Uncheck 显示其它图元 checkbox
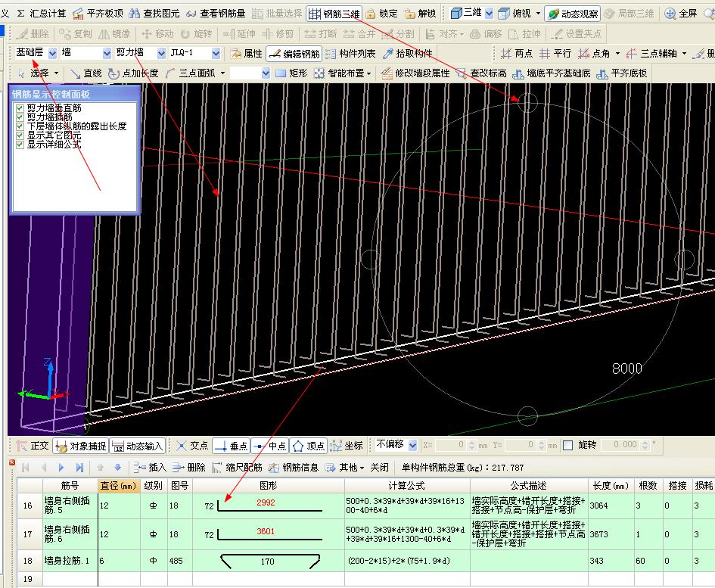The width and height of the screenshot is (715, 588). (x=20, y=135)
